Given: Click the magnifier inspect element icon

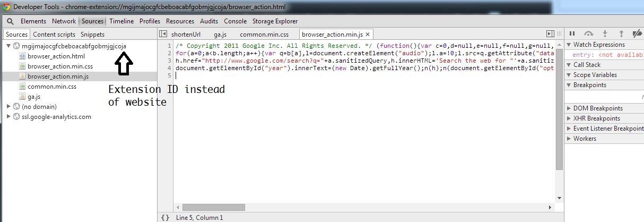Looking at the screenshot, I should tap(10, 21).
